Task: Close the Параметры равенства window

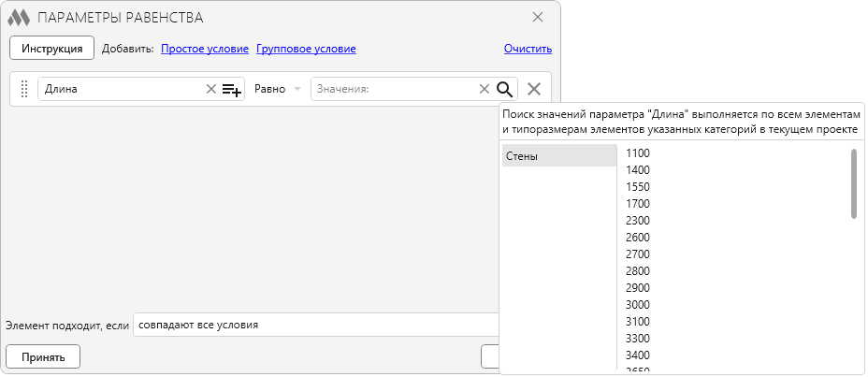Action: tap(538, 17)
